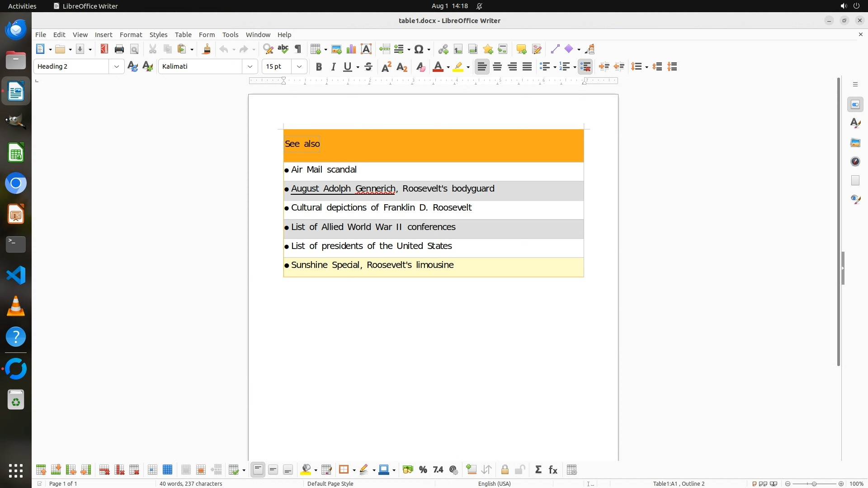Screen dimensions: 868x488
Task: Open the Navigator sidebar icon
Action: pyautogui.click(x=855, y=161)
